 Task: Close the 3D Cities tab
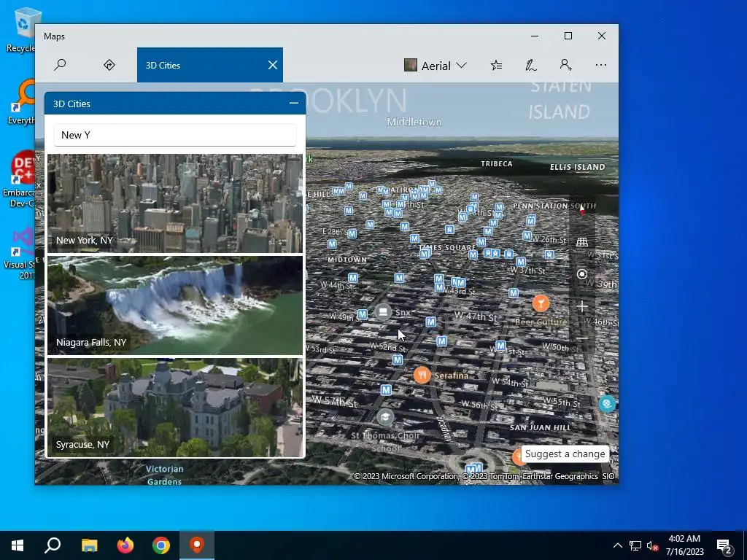(x=273, y=65)
